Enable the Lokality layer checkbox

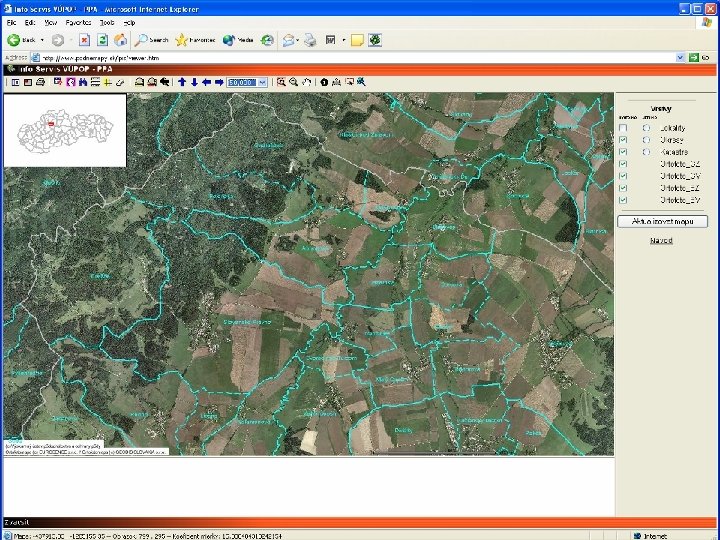(623, 128)
